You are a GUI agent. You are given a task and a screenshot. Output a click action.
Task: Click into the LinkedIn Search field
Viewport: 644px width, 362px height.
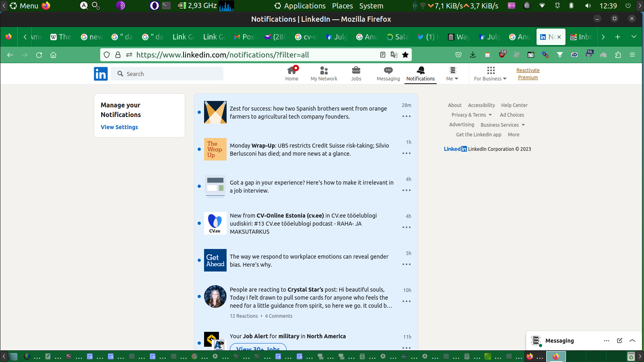tap(167, 74)
